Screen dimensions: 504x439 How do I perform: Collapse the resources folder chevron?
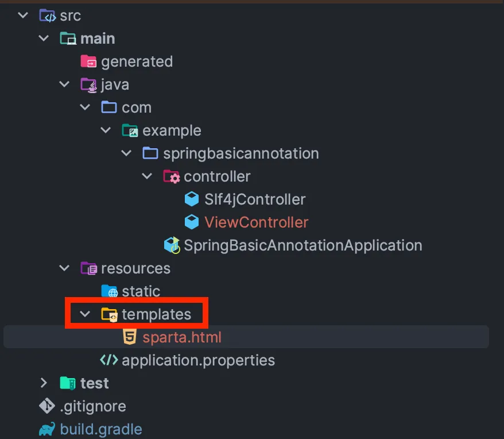pos(64,268)
